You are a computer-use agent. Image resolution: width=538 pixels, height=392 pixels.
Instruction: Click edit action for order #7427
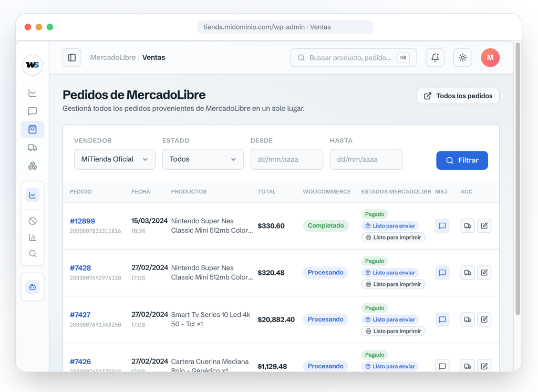[x=484, y=319]
